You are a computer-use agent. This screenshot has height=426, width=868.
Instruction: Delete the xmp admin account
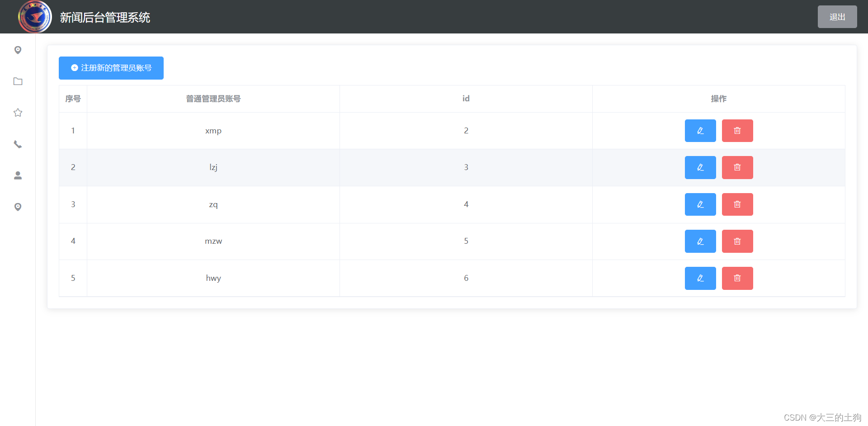click(737, 131)
